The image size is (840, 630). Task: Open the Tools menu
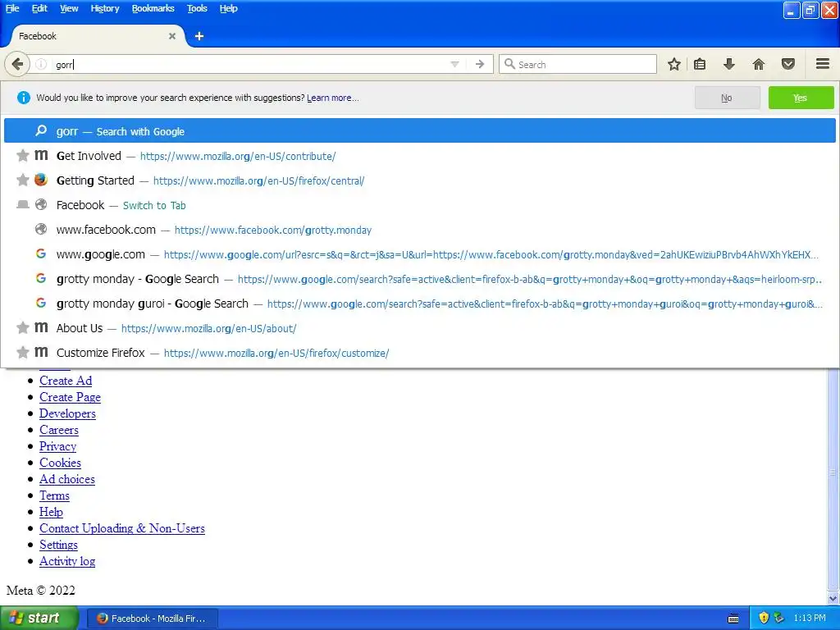click(x=197, y=8)
